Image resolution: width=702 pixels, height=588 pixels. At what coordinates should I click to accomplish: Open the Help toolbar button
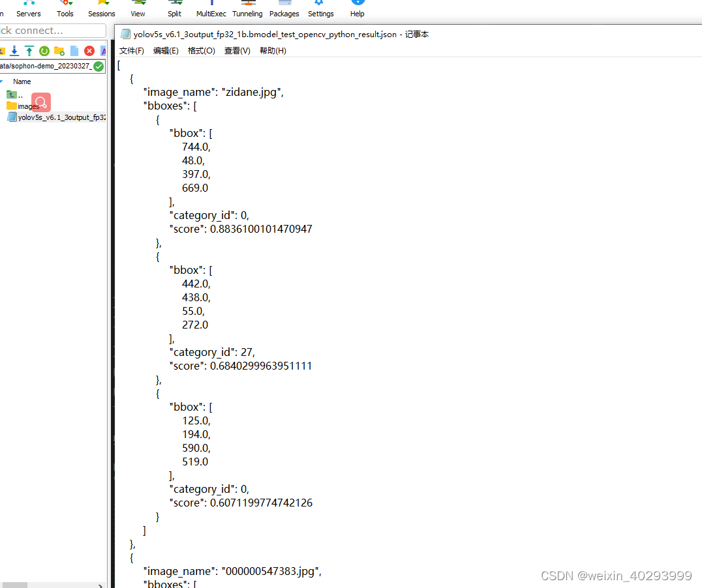(x=358, y=9)
